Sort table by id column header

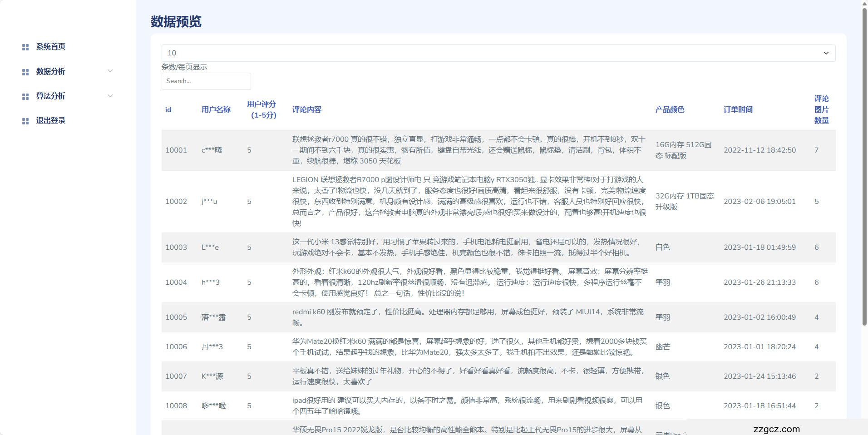coord(168,110)
